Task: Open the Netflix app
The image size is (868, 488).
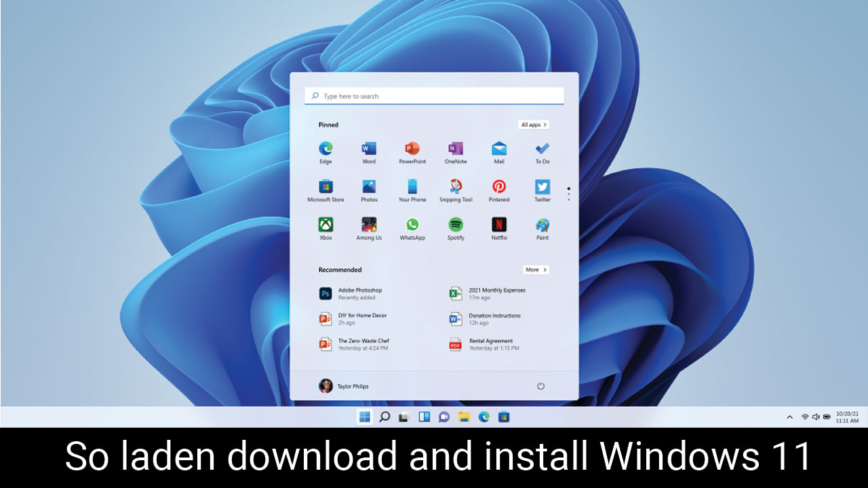Action: tap(499, 228)
